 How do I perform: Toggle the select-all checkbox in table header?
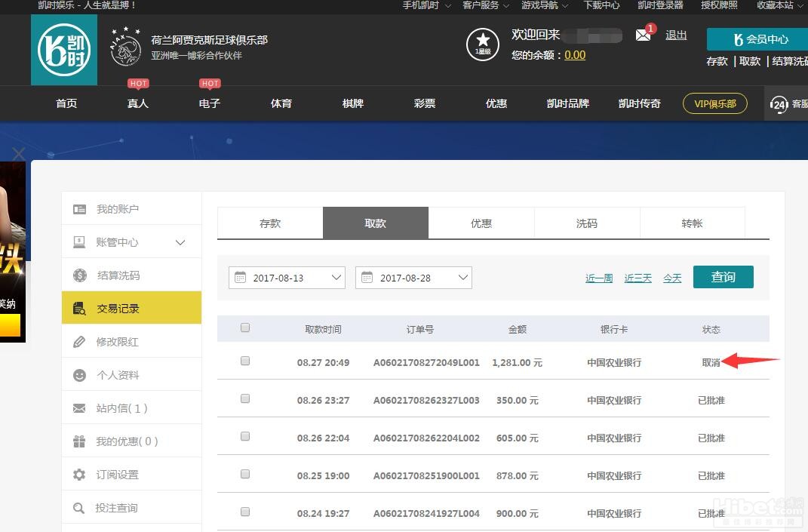245,328
